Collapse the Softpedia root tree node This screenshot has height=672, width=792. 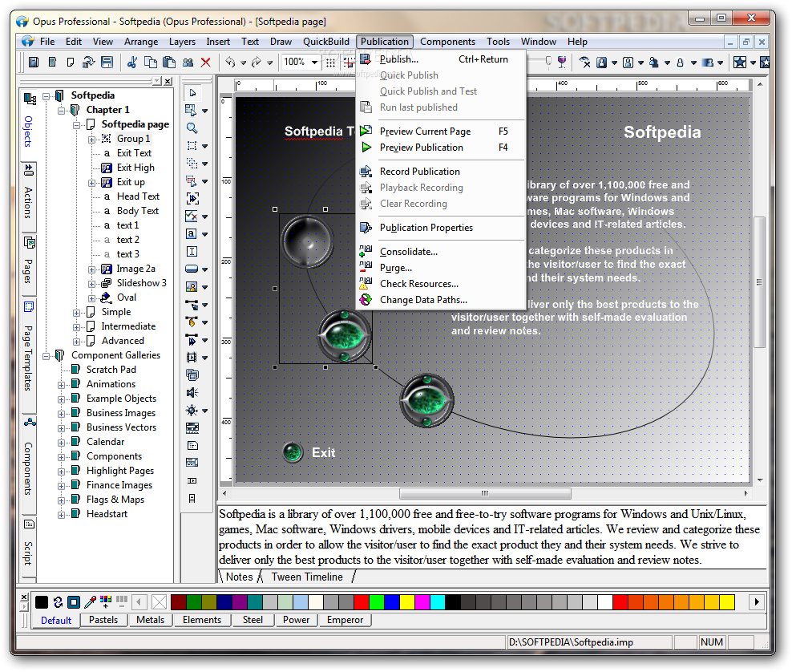tap(46, 96)
